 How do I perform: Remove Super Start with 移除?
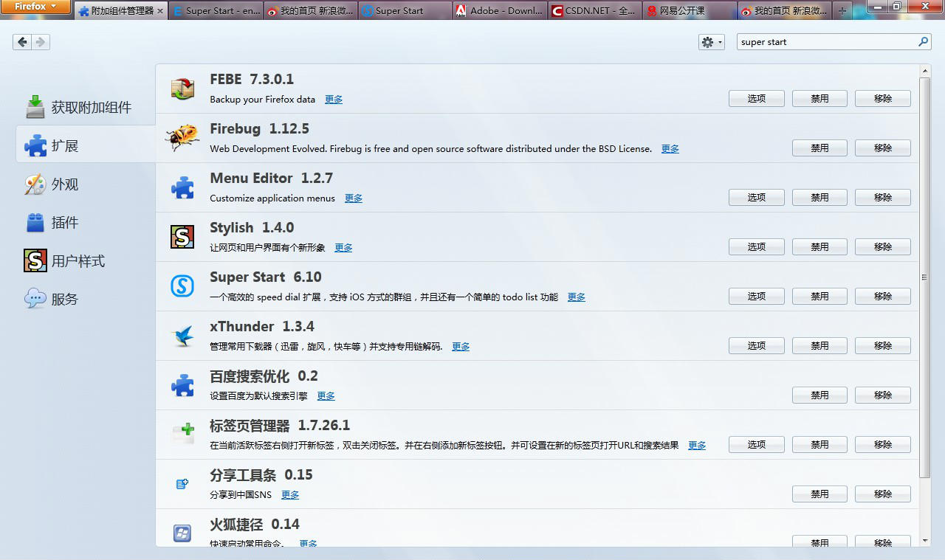coord(883,297)
